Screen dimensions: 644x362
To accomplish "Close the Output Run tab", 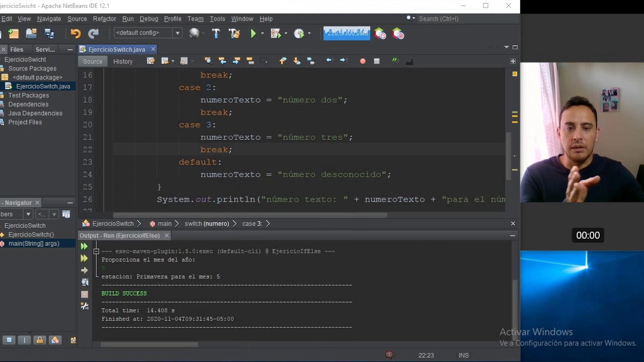I will tap(167, 235).
